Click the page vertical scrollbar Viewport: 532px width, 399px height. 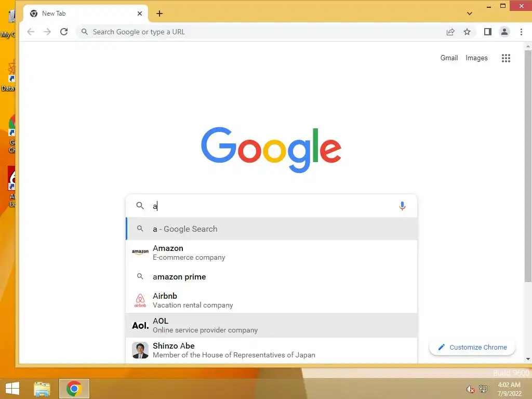(528, 166)
